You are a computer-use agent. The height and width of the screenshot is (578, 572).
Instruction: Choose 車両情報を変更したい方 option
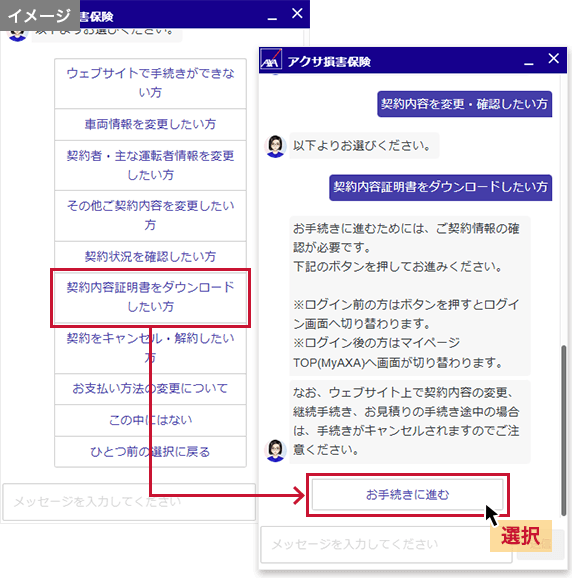point(150,125)
